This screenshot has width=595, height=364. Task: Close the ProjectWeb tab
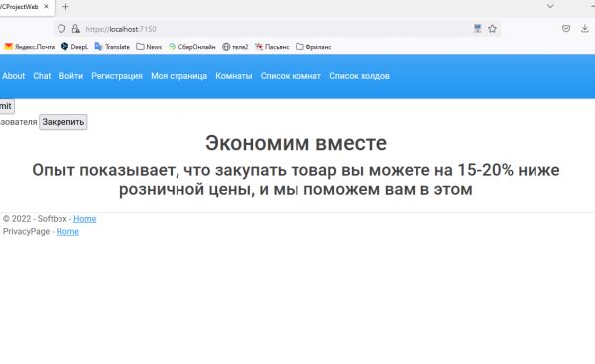(x=46, y=7)
